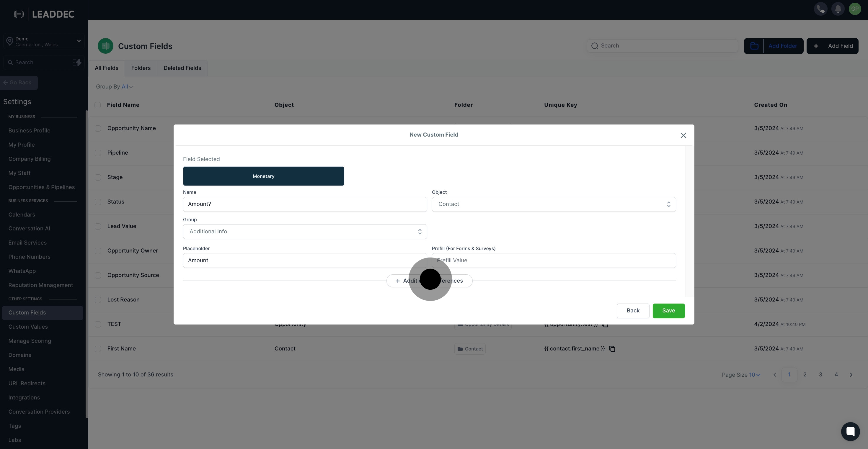Go to the previous results page arrow
Image resolution: width=868 pixels, height=449 pixels.
point(775,375)
